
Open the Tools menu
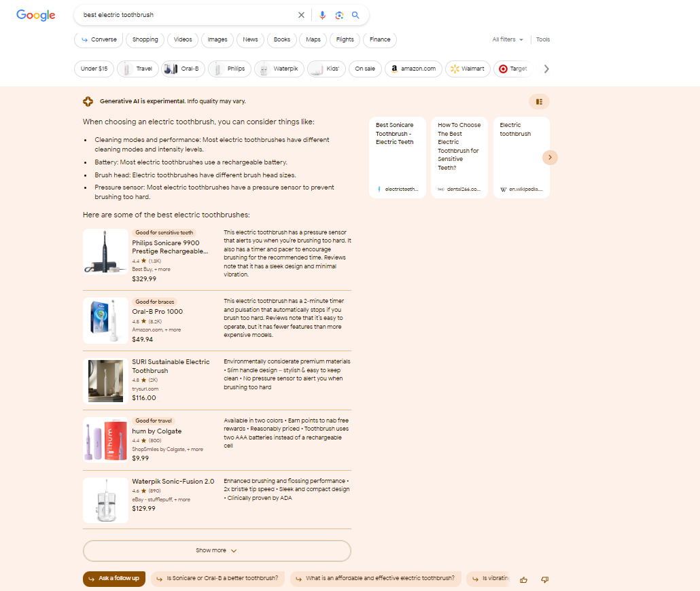[x=543, y=39]
